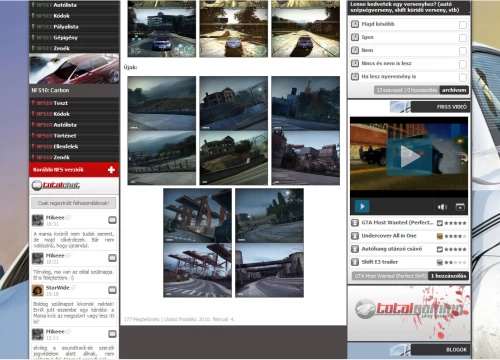Play the video with the small play button
The image size is (500, 360).
point(362,206)
